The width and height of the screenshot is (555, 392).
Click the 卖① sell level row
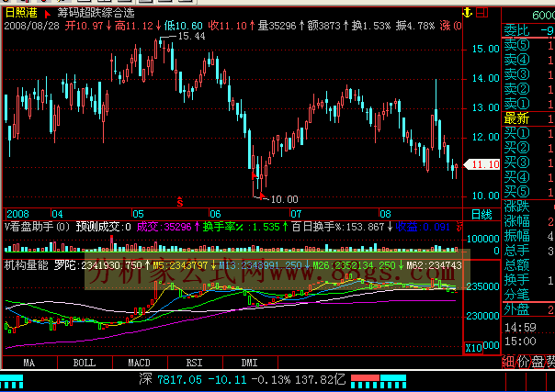click(x=529, y=104)
